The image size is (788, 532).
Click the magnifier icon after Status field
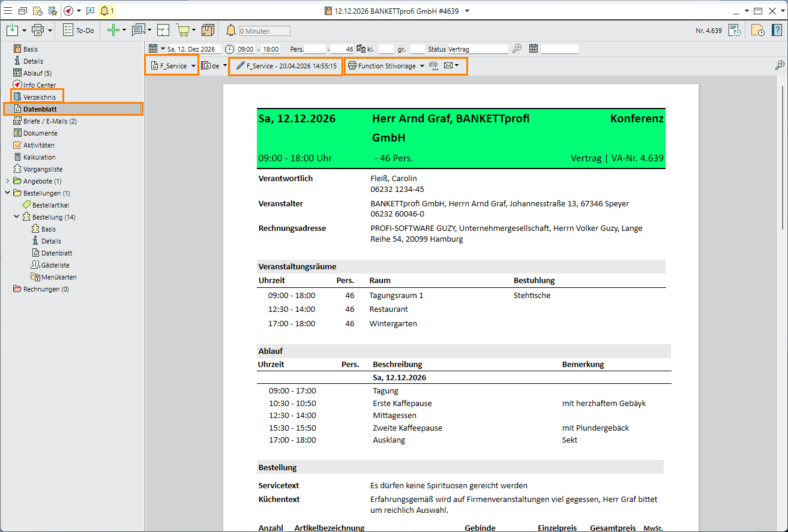tap(517, 49)
